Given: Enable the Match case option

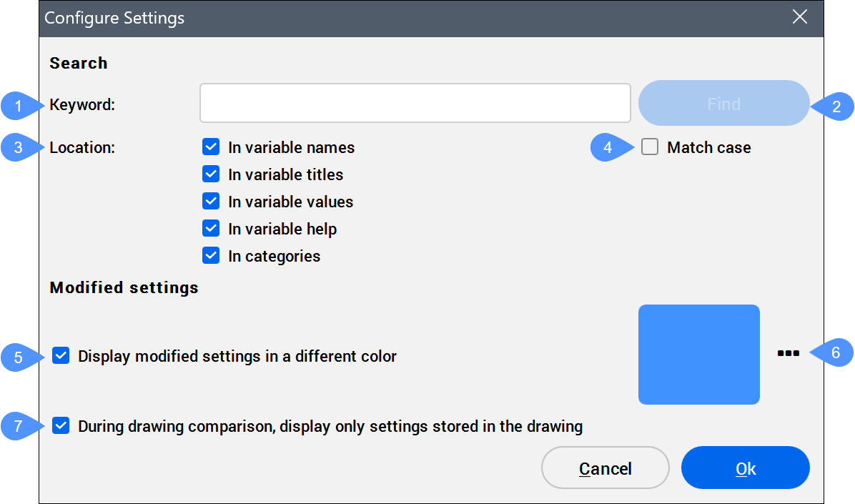Looking at the screenshot, I should coord(650,147).
